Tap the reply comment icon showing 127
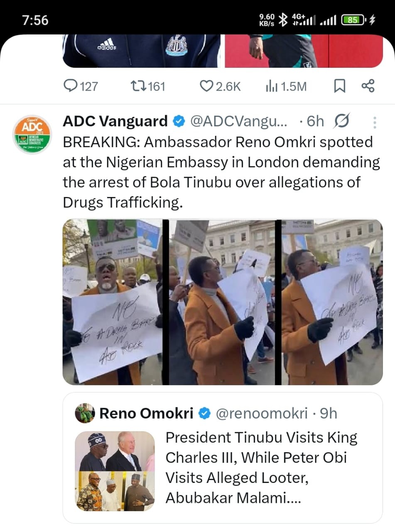The image size is (395, 532). pyautogui.click(x=69, y=86)
